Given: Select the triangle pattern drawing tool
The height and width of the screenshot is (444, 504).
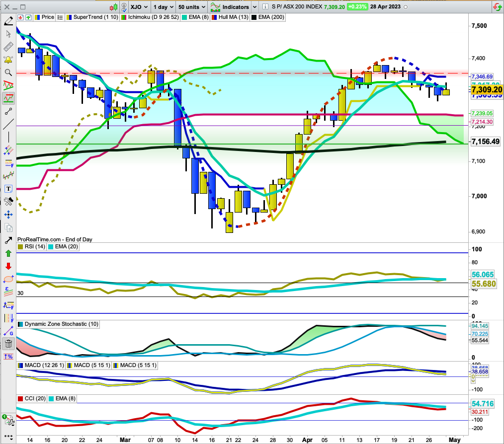Looking at the screenshot, I should (x=8, y=85).
